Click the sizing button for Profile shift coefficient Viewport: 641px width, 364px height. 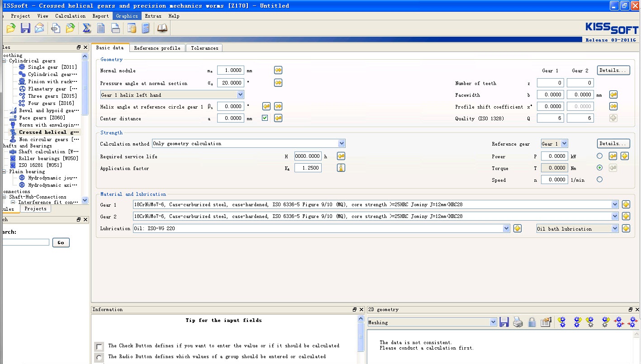click(613, 106)
